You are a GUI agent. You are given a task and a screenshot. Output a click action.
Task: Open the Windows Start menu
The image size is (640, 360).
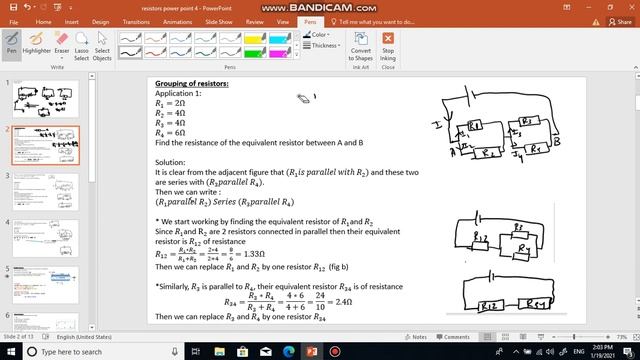point(11,351)
